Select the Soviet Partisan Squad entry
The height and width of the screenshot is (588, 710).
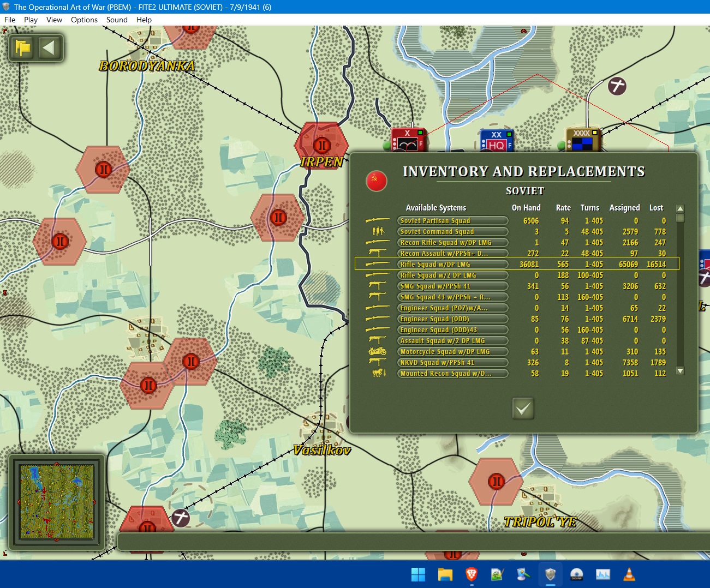(453, 220)
